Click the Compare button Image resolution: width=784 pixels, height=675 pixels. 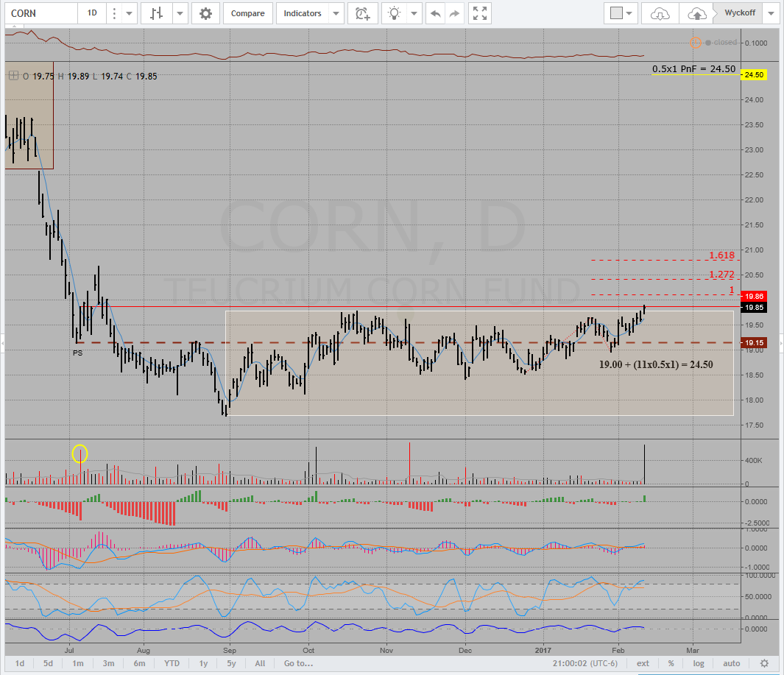pyautogui.click(x=247, y=13)
